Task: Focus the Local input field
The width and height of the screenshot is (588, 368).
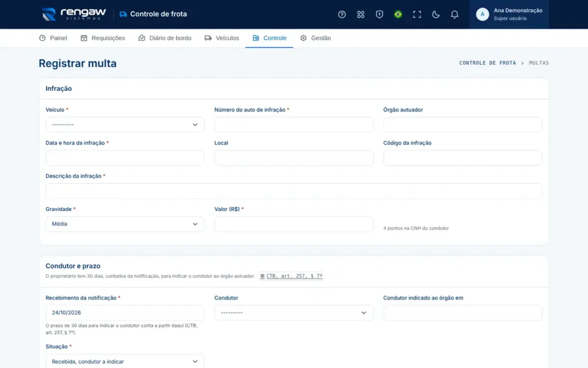Action: point(293,158)
